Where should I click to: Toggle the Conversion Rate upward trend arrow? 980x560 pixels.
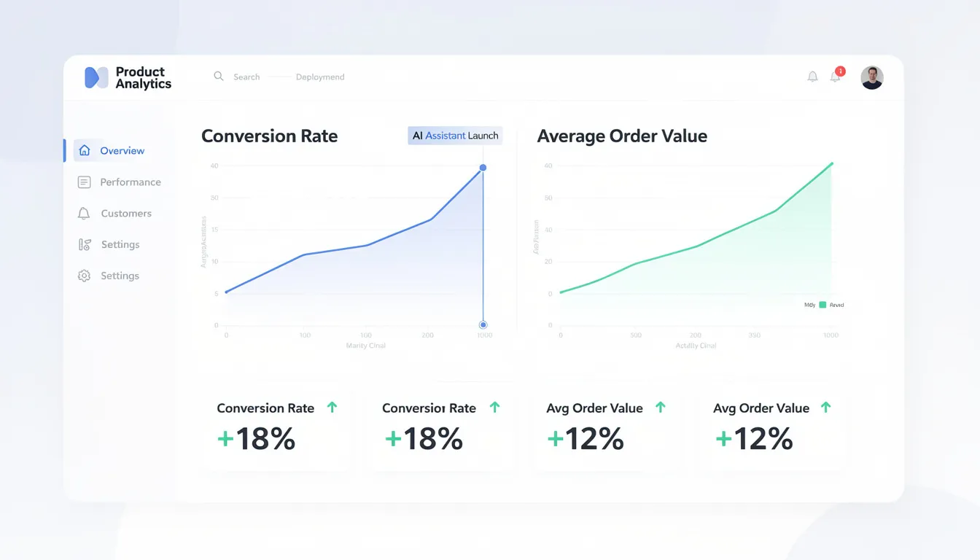332,408
